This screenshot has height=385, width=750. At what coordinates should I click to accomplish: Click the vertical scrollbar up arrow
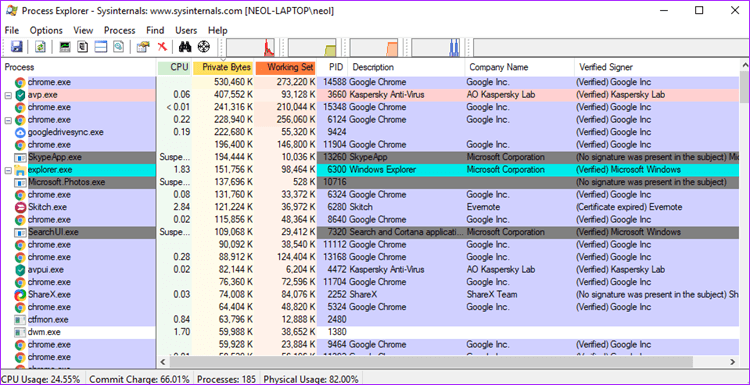tap(744, 65)
